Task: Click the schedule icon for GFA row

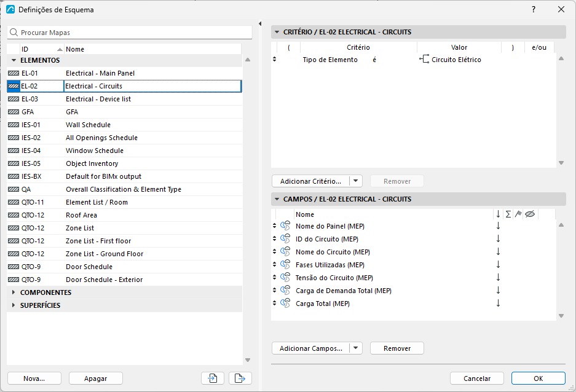Action: 14,112
